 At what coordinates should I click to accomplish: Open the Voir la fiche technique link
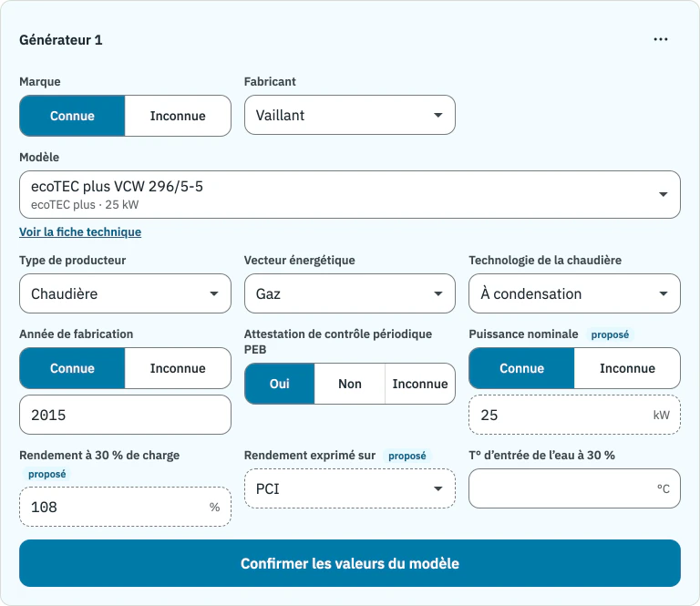pyautogui.click(x=80, y=232)
